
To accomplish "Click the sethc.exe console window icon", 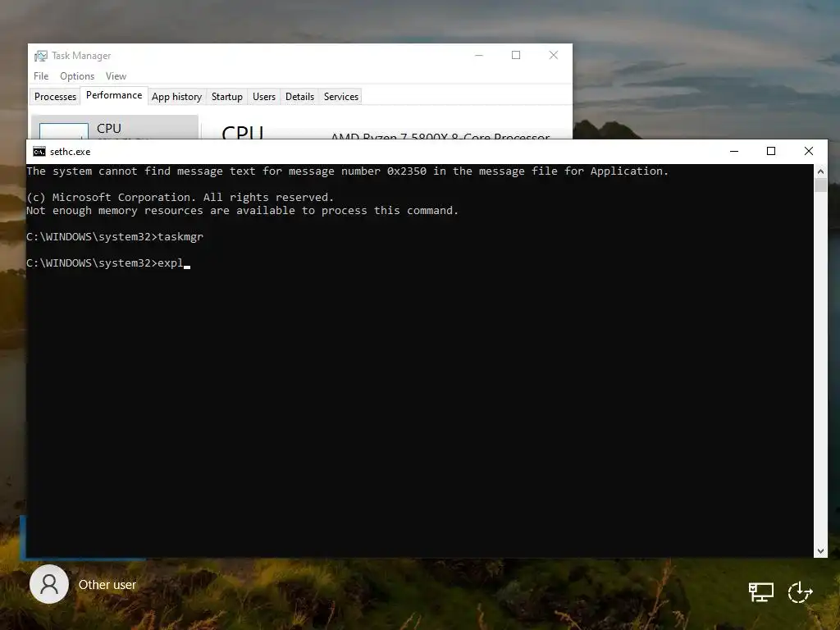I will point(39,152).
